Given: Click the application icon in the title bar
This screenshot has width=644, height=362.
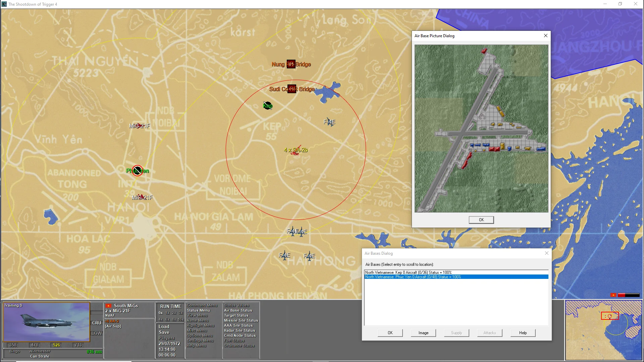Looking at the screenshot, I should (x=4, y=4).
